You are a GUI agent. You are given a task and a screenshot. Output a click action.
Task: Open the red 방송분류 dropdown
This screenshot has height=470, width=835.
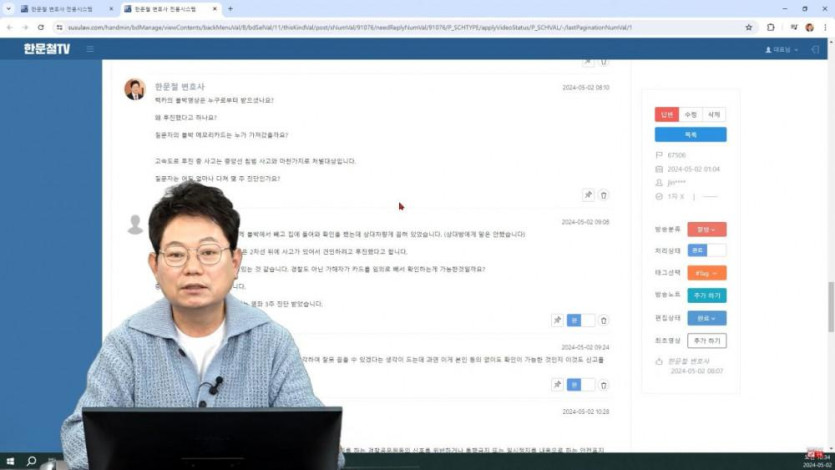706,229
